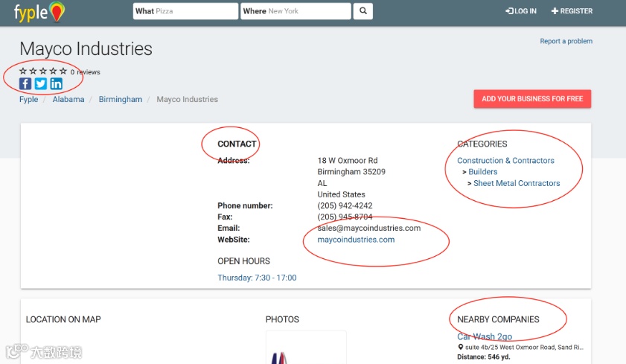626x364 pixels.
Task: Click the Mayco Industries page title
Action: tap(86, 48)
